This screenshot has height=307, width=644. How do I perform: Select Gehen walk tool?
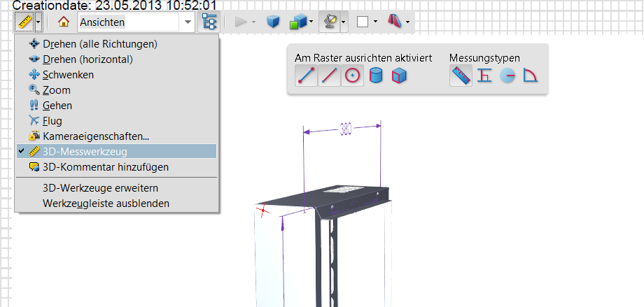pos(117,106)
